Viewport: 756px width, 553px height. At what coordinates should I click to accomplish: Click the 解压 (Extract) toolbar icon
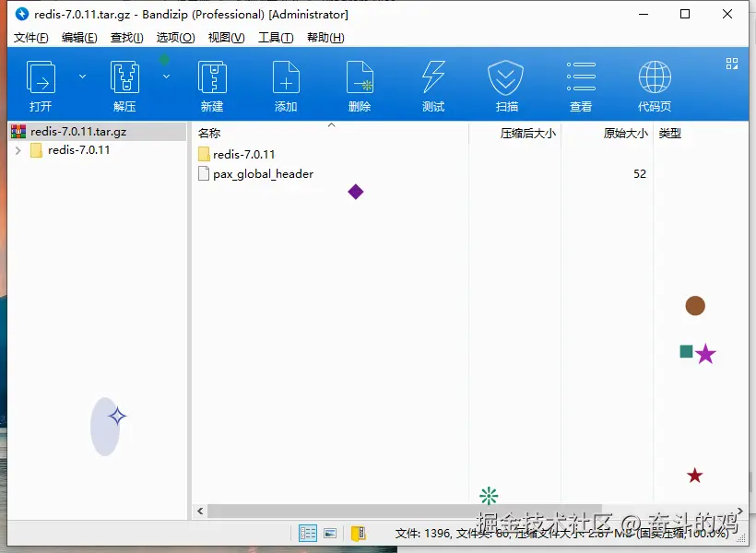click(124, 77)
